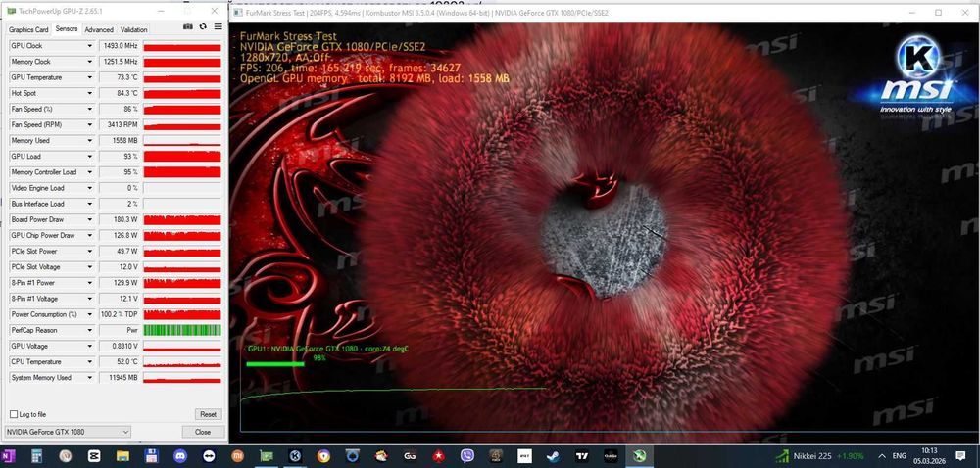Viewport: 980px width, 468px height.
Task: Enable the Log to file checkbox
Action: tap(14, 414)
